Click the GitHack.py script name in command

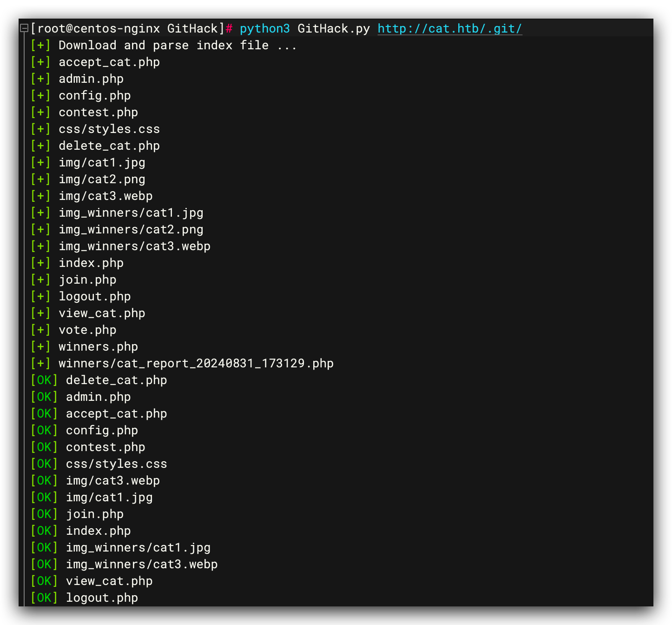[x=333, y=29]
